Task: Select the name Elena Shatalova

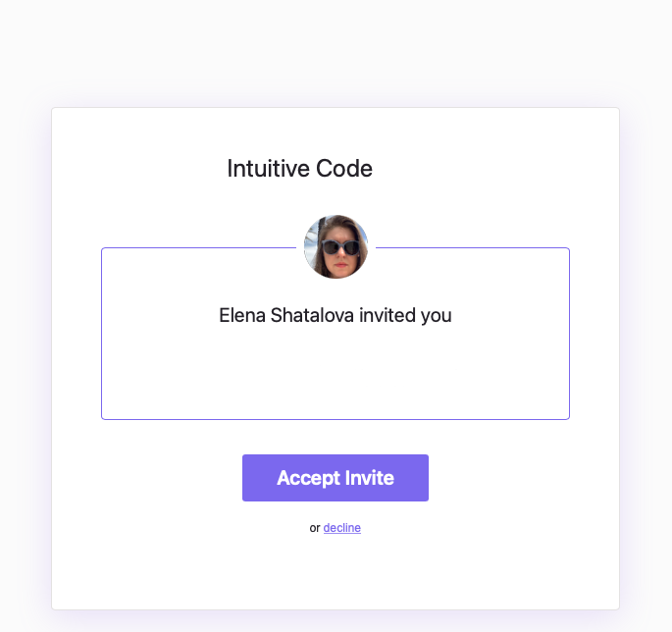Action: (x=286, y=315)
